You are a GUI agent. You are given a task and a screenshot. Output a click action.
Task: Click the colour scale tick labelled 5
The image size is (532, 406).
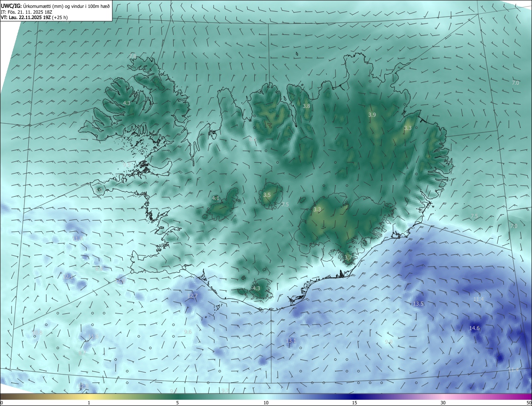tap(177, 403)
